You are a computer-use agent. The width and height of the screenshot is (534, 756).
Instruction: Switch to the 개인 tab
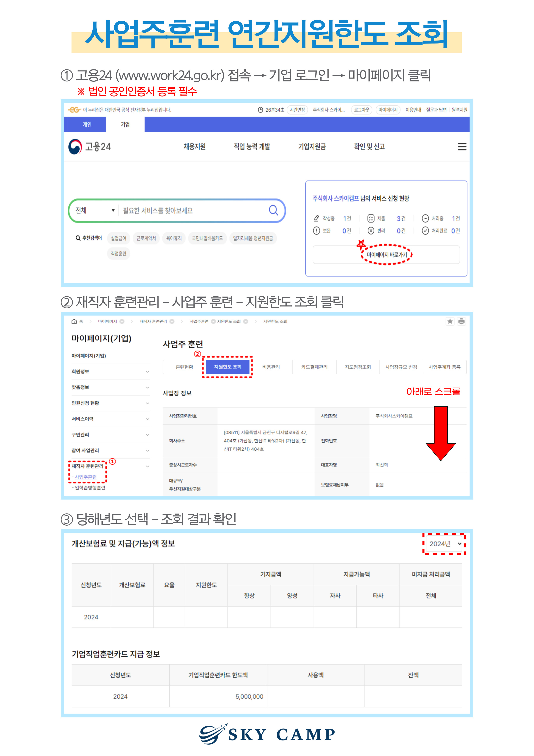click(87, 125)
